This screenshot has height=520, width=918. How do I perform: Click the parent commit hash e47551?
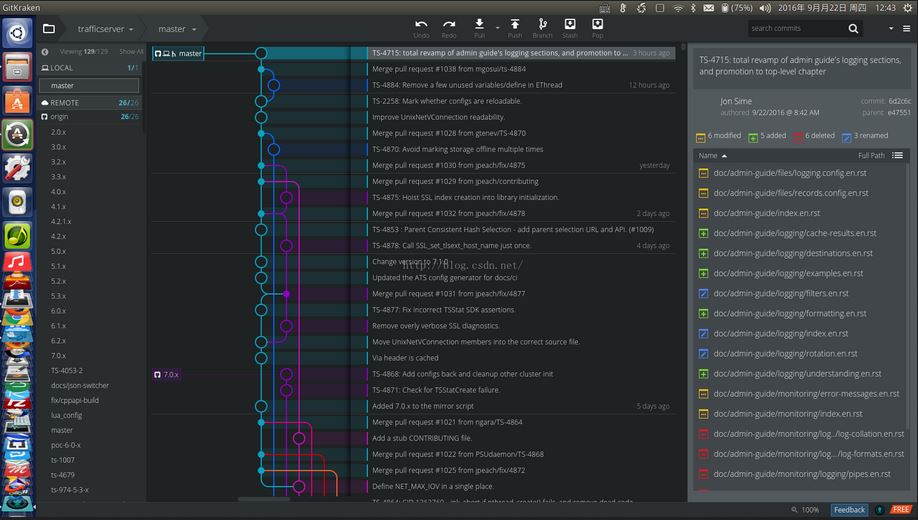[x=899, y=112]
